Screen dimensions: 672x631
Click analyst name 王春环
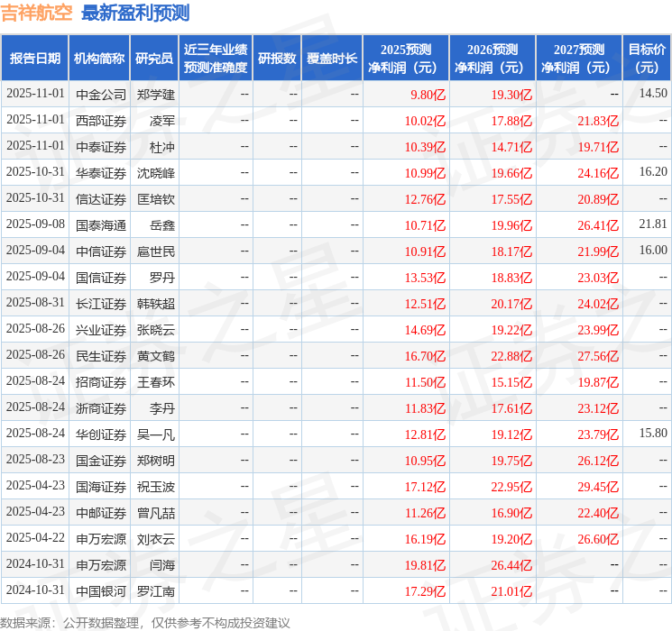pyautogui.click(x=156, y=382)
